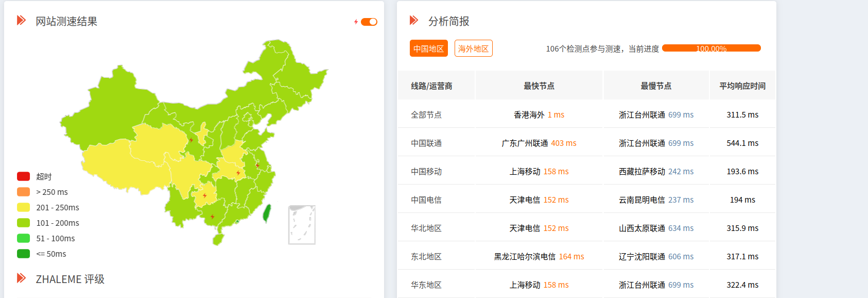Click the 中国联通 row label
This screenshot has width=868, height=298.
pyautogui.click(x=426, y=143)
